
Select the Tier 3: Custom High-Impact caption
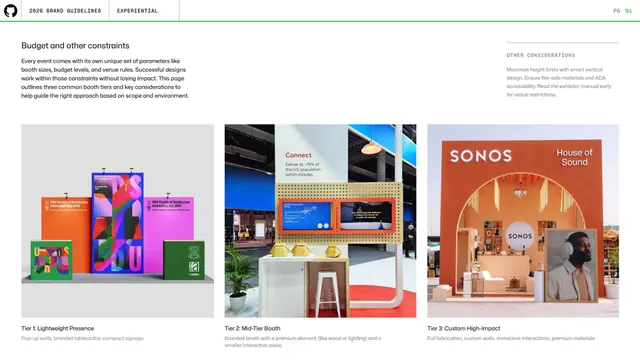tap(464, 328)
